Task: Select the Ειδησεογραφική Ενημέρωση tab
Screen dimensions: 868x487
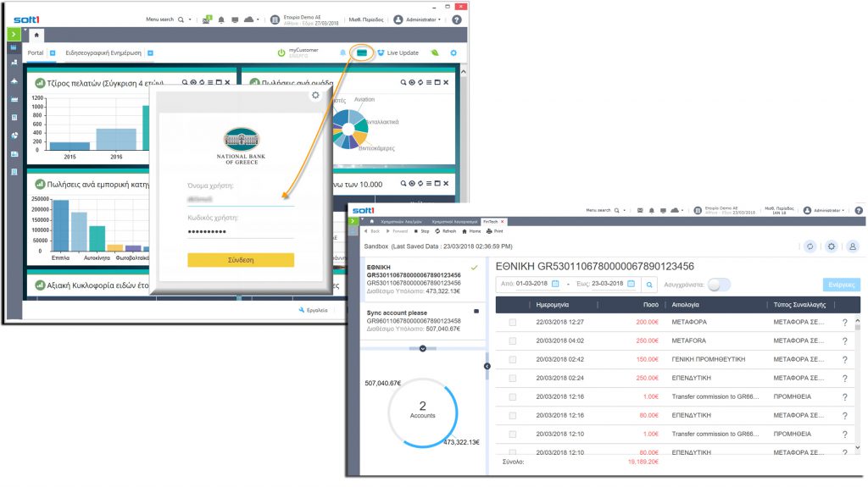Action: [x=103, y=53]
